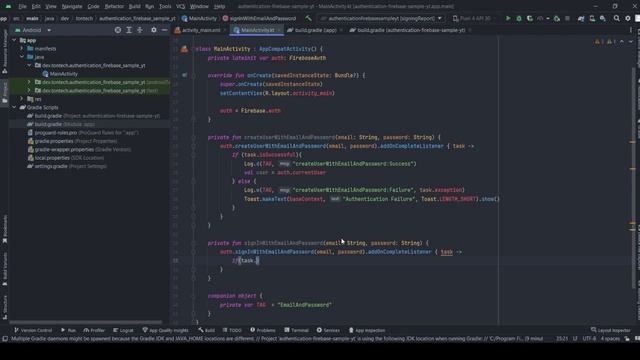Click UTF-8 encoding in status bar

[589, 339]
